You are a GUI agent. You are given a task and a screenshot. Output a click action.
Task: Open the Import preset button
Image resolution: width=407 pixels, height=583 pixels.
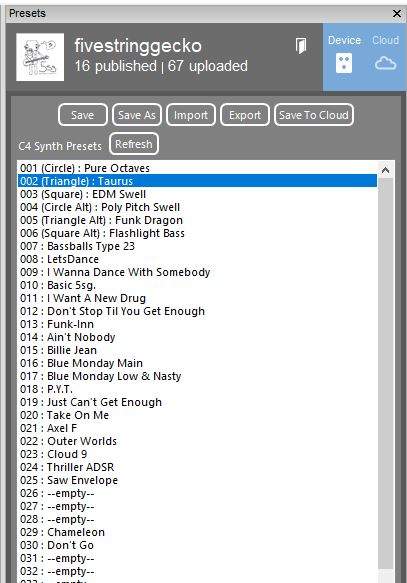[x=191, y=115]
